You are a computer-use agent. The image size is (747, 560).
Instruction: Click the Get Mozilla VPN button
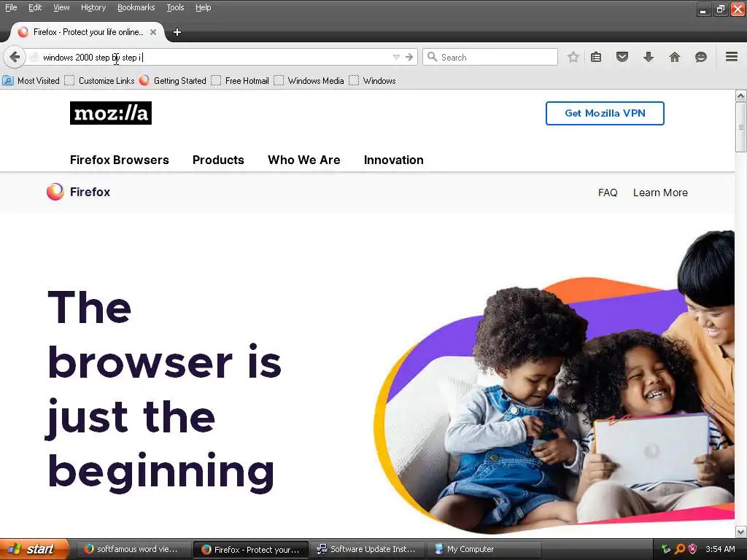tap(605, 113)
